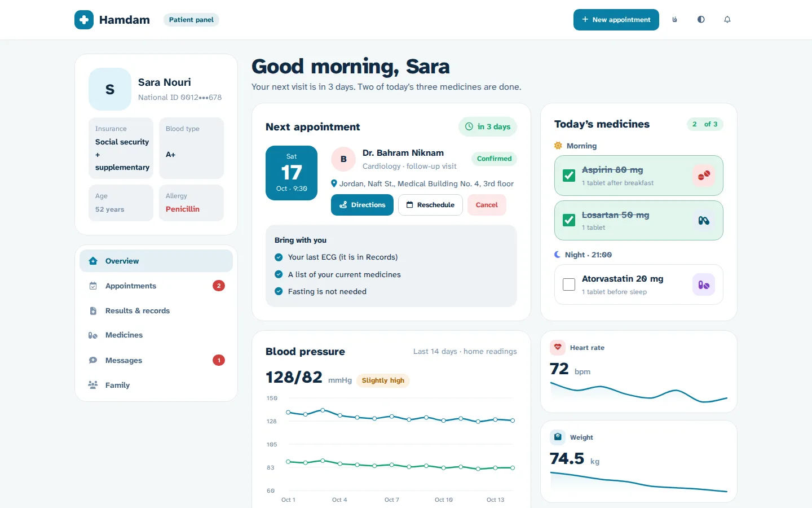Uncheck the Losartan 50 mg checkbox
Viewport: 812px width, 508px height.
tap(569, 221)
